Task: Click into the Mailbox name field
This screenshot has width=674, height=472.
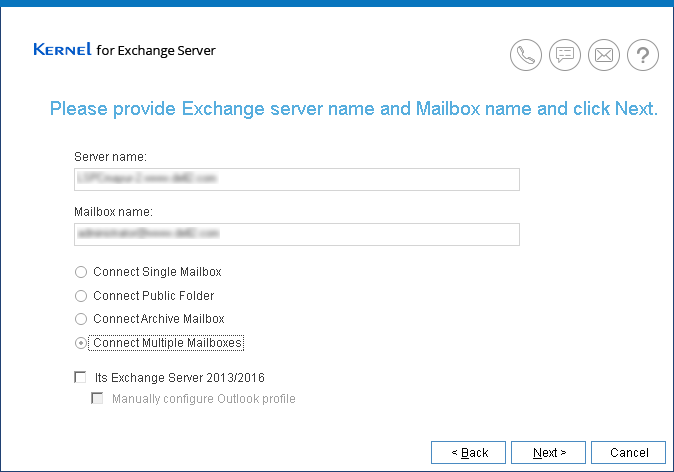Action: (297, 234)
